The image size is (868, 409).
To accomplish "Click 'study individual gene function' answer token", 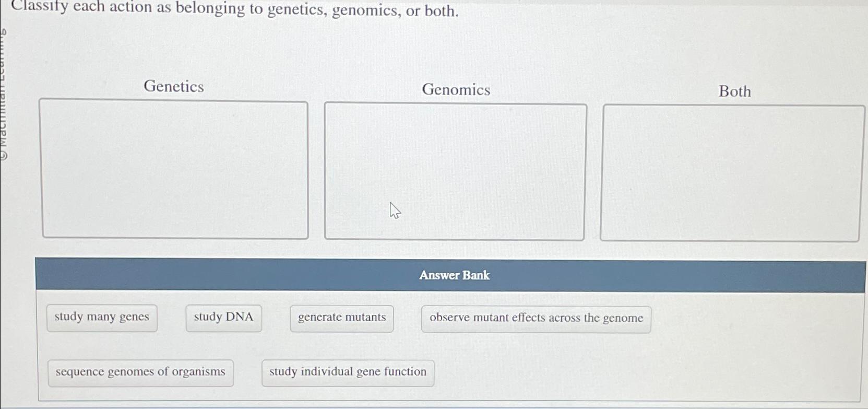I will click(x=348, y=371).
